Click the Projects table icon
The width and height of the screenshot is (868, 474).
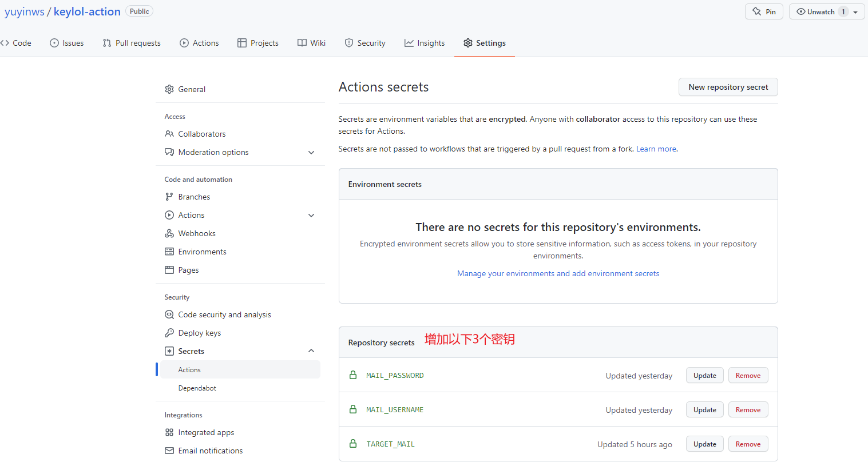242,43
